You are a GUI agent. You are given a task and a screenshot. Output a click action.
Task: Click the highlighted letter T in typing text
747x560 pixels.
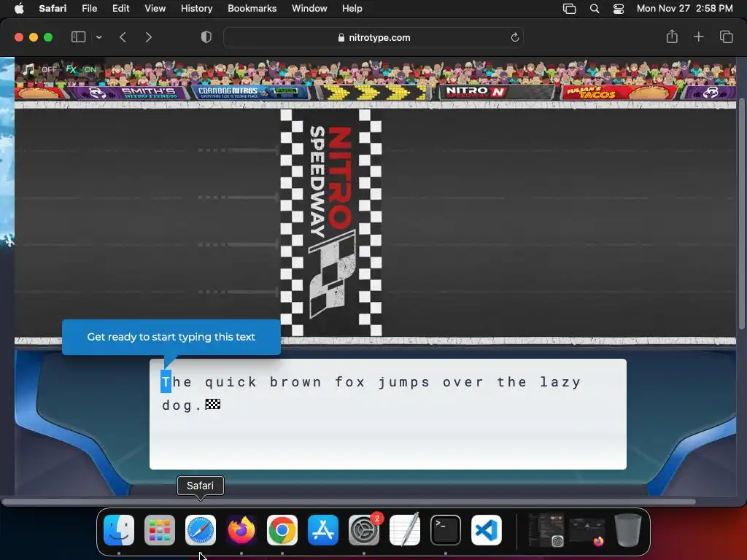pos(166,382)
